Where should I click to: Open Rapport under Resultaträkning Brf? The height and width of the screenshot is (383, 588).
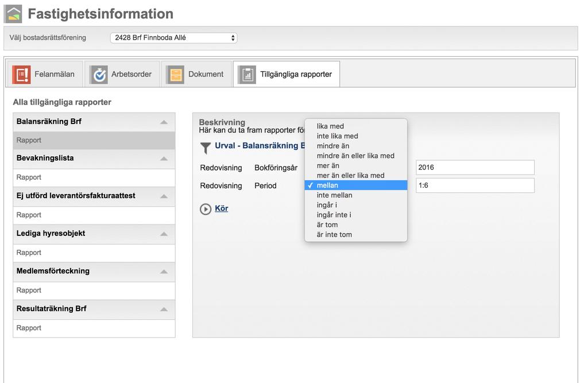[94, 328]
